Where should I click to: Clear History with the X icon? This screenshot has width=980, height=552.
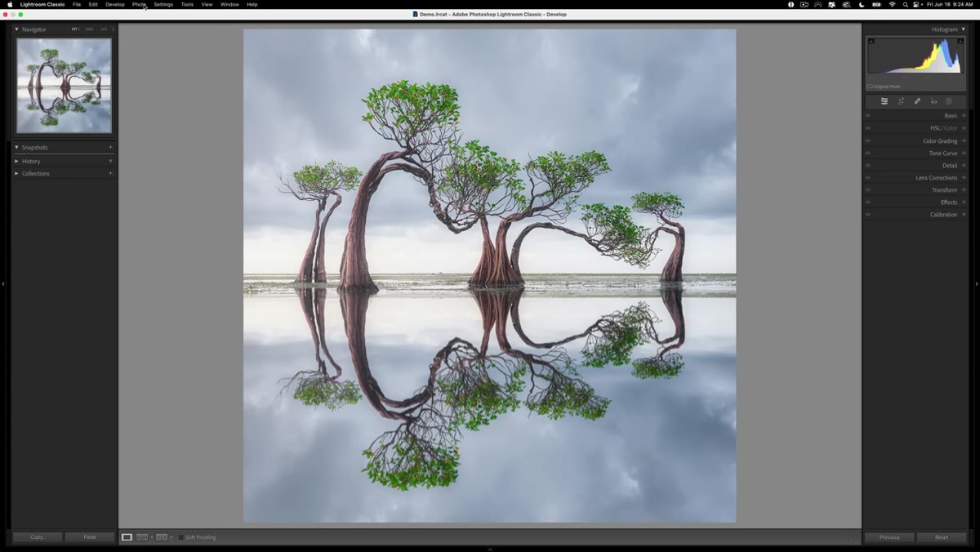click(x=110, y=161)
